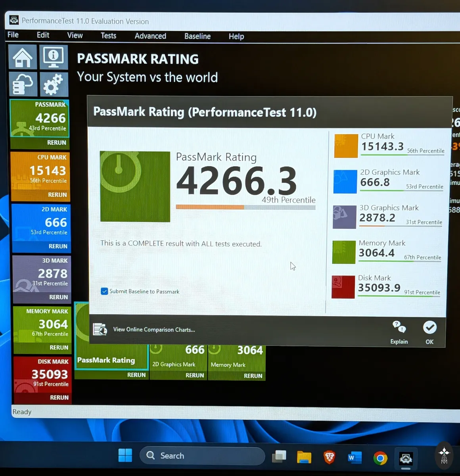Viewport: 460px width, 476px height.
Task: Select the 2D MARK 666 sidebar tile
Action: coord(41,223)
